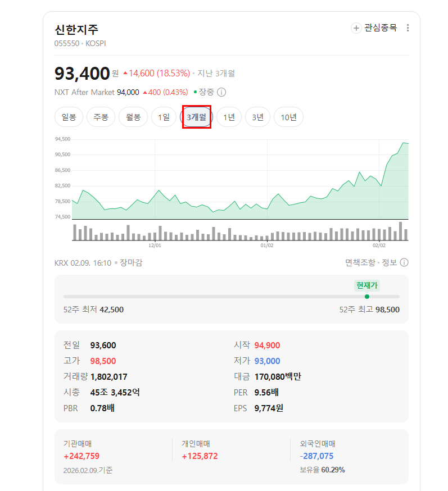448x491 pixels.
Task: Click the 055550 · KOSPI code text
Action: 80,43
